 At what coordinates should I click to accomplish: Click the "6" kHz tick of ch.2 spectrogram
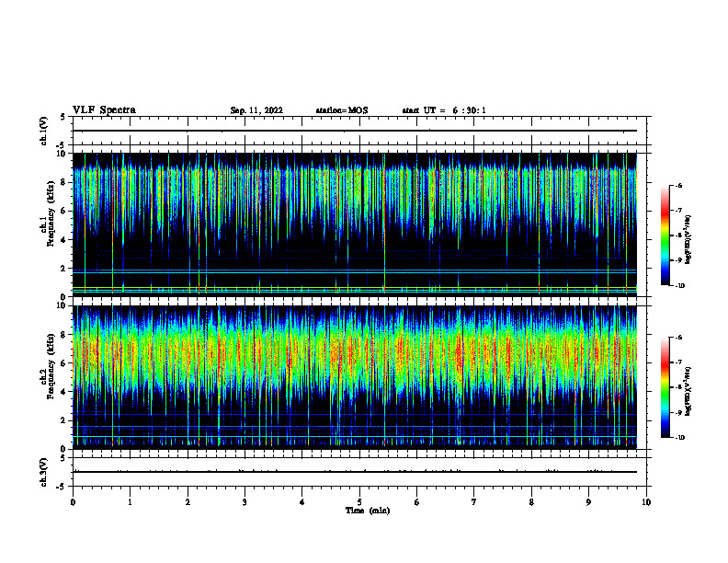(64, 363)
